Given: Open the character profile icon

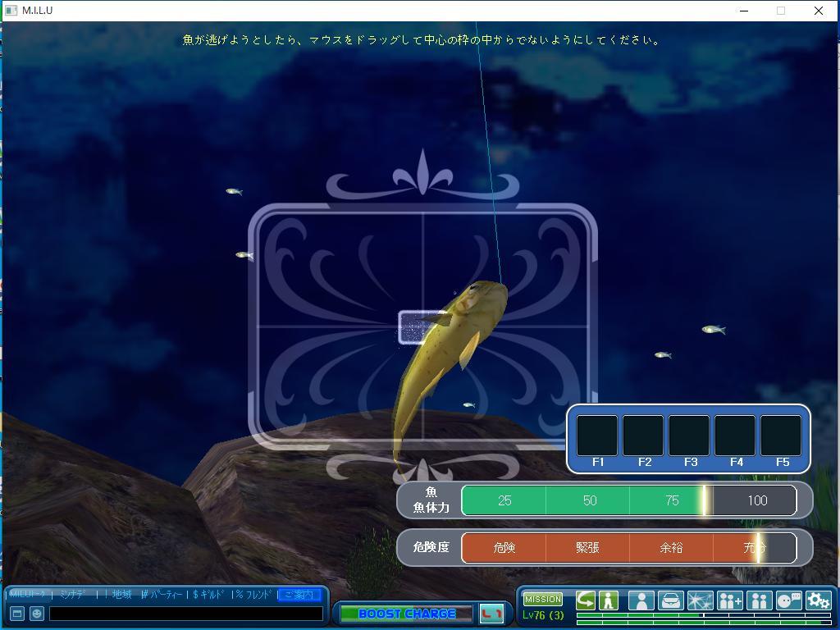Looking at the screenshot, I should (x=641, y=601).
